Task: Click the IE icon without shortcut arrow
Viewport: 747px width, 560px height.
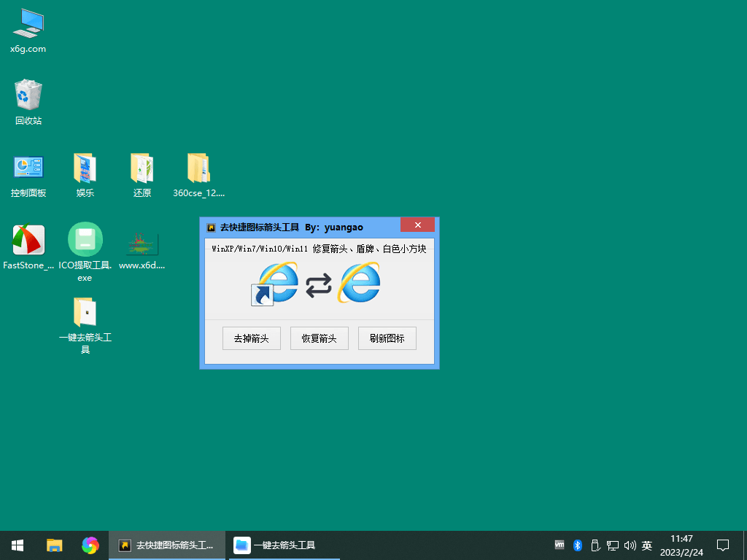Action: click(x=358, y=283)
